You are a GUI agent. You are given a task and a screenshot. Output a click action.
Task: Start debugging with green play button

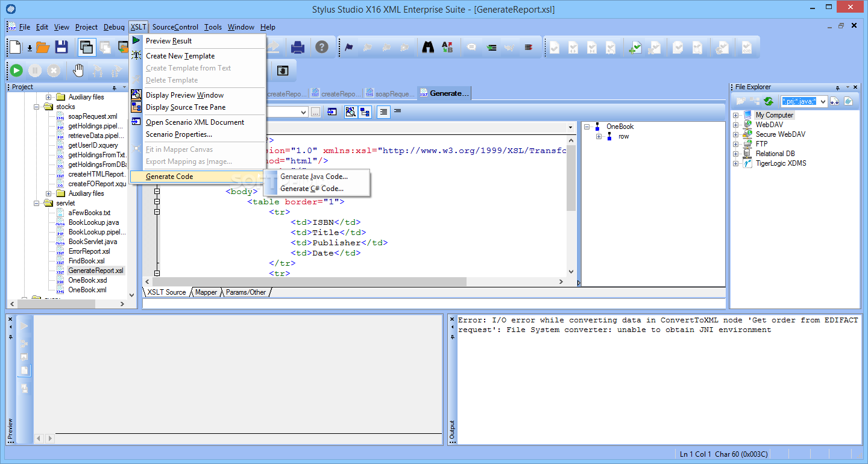click(16, 71)
